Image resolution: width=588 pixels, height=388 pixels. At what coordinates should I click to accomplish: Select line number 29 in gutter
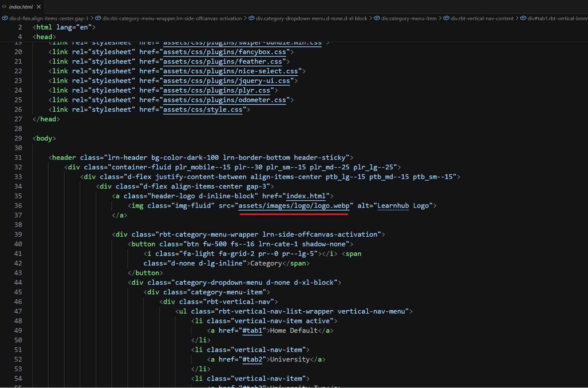(x=18, y=139)
